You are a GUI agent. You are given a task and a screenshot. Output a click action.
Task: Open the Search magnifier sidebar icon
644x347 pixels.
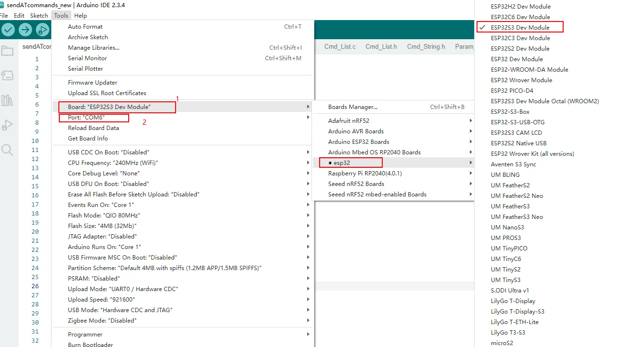click(7, 150)
